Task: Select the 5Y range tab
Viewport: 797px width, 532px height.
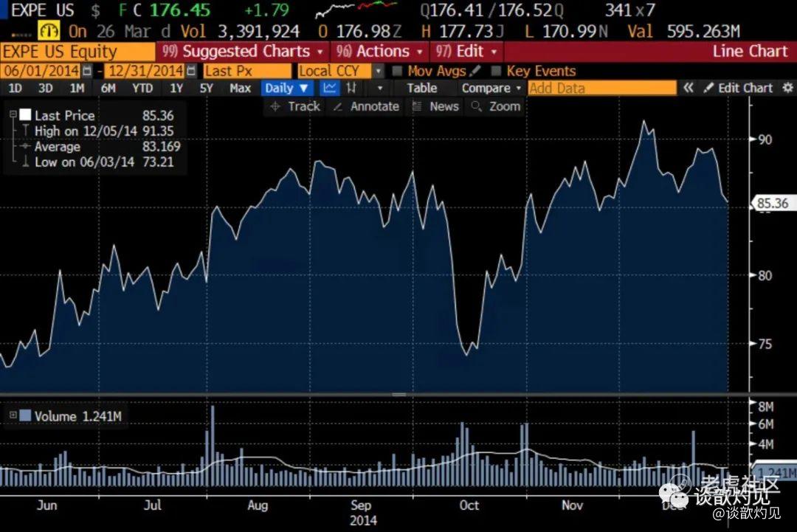Action: pyautogui.click(x=207, y=88)
